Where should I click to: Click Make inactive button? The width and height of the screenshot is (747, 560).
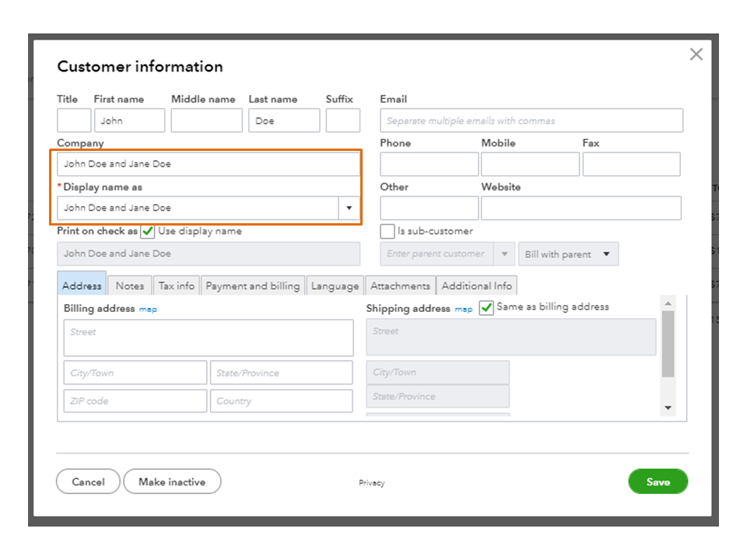(172, 481)
